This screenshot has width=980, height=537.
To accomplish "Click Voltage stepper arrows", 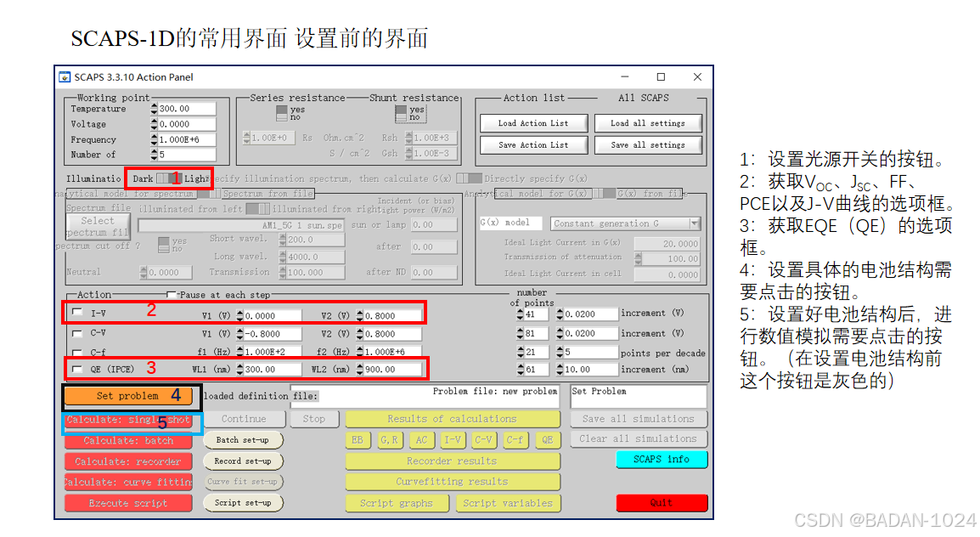I will 154,124.
